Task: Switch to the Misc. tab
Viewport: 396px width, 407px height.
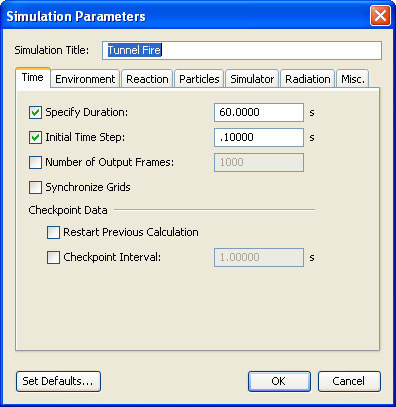Action: pos(353,79)
